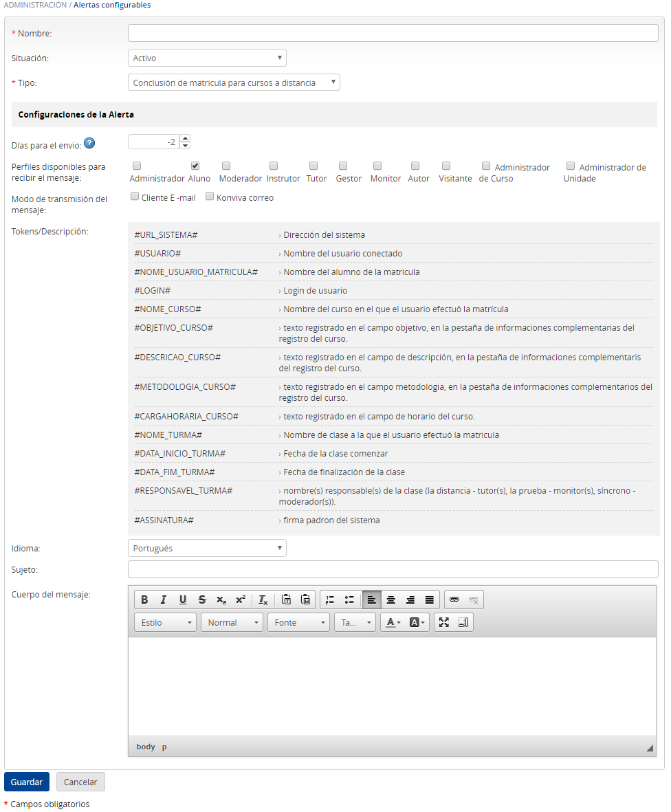The image size is (671, 812).
Task: Click the body element path
Action: point(146,747)
